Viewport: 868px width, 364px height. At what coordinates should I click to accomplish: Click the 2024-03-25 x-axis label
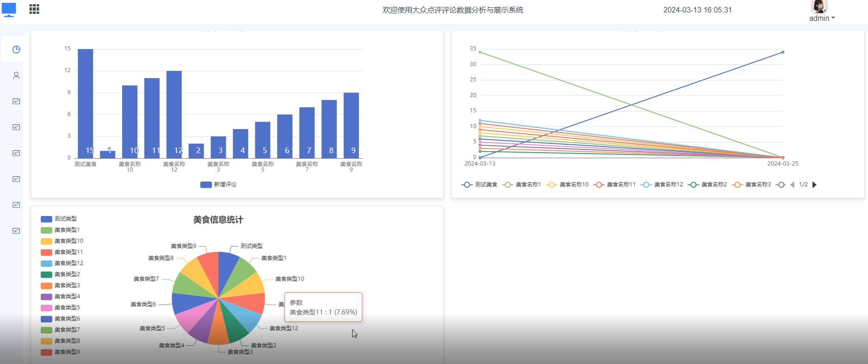pyautogui.click(x=782, y=164)
